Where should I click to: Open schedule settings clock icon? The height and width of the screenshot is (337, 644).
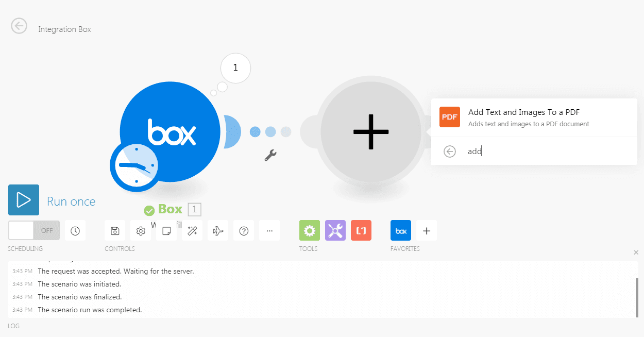(75, 231)
